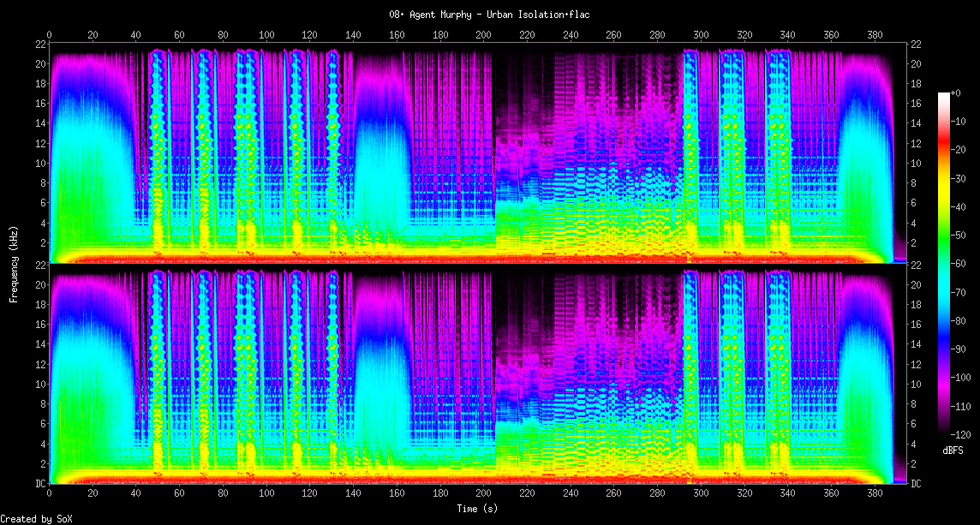980x525 pixels.
Task: Click the track title text at the top
Action: coord(490,15)
